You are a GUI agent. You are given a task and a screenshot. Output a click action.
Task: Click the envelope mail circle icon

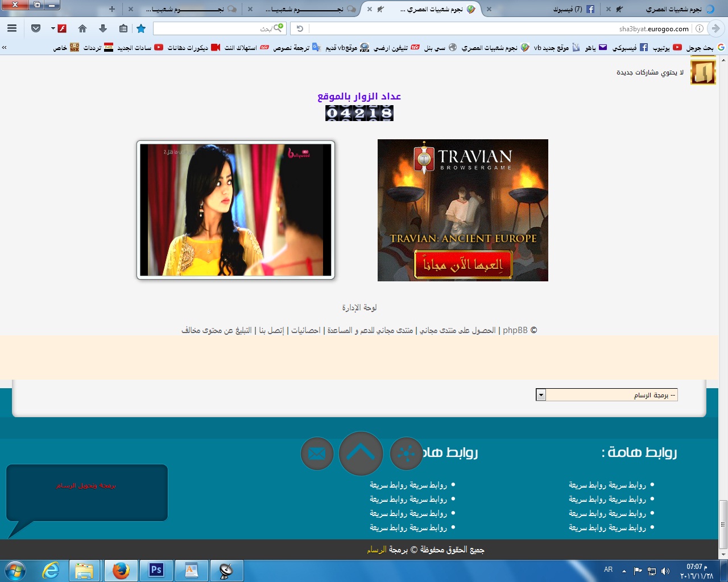(x=317, y=454)
